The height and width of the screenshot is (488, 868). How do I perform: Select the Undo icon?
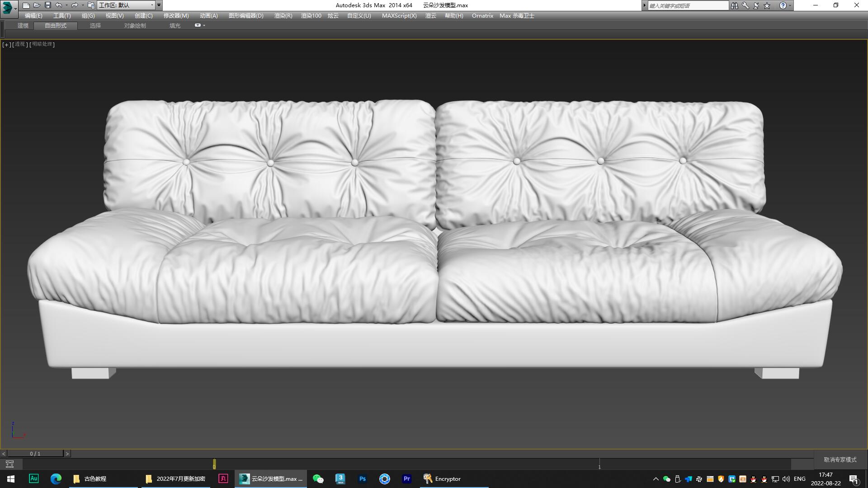pos(58,5)
